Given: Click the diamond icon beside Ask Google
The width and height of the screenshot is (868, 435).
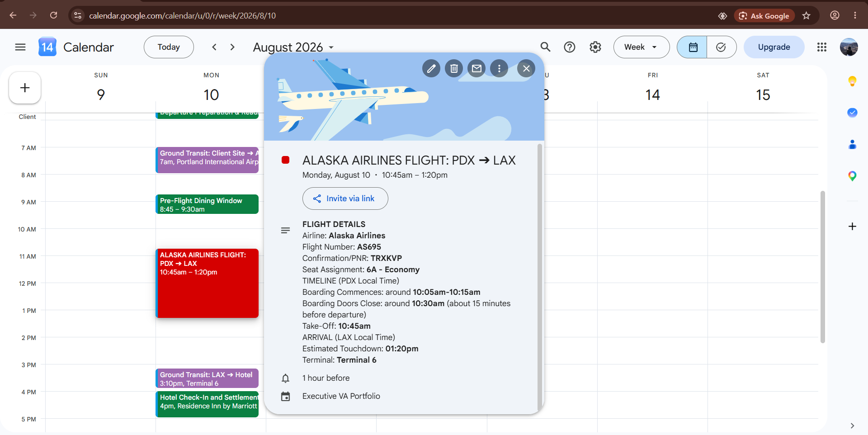Looking at the screenshot, I should [722, 16].
